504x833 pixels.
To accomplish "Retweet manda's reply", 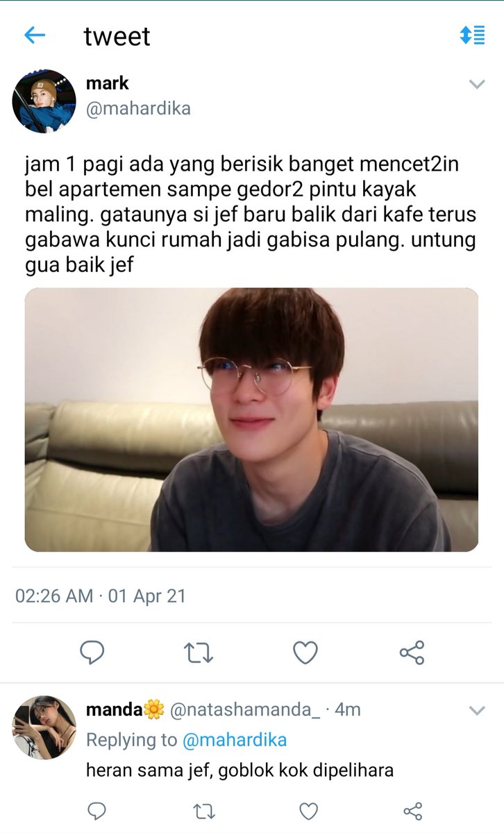I will click(203, 811).
